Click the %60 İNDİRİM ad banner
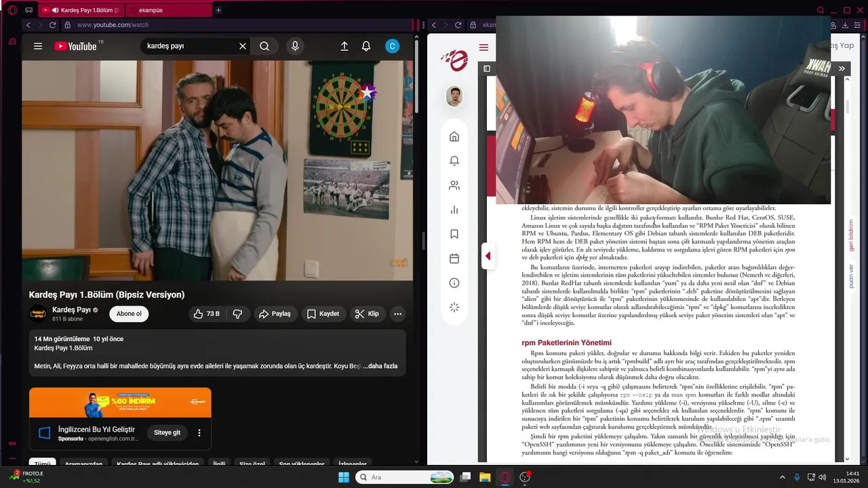This screenshot has width=868, height=488. click(120, 403)
